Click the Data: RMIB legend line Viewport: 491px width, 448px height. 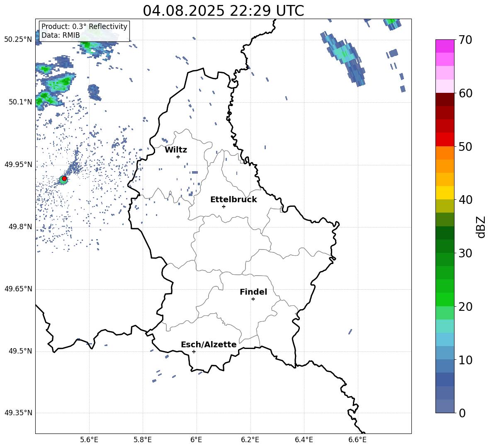pyautogui.click(x=61, y=35)
